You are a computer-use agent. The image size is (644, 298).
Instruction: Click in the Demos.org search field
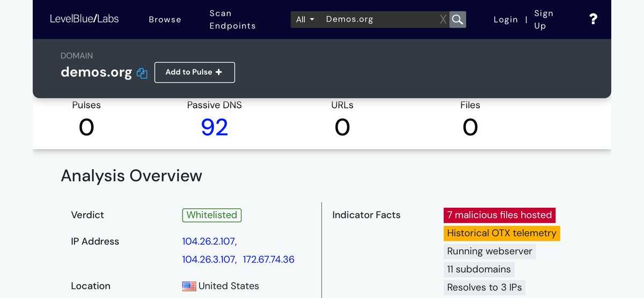click(378, 19)
